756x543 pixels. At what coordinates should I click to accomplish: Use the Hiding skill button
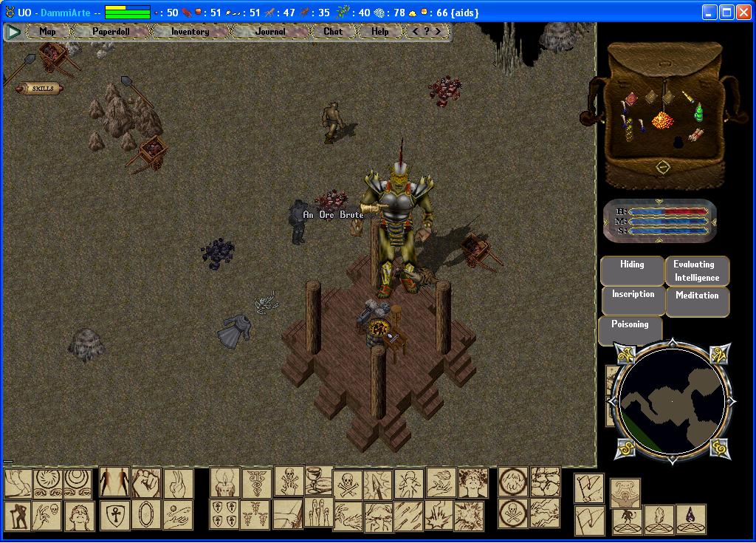[632, 271]
